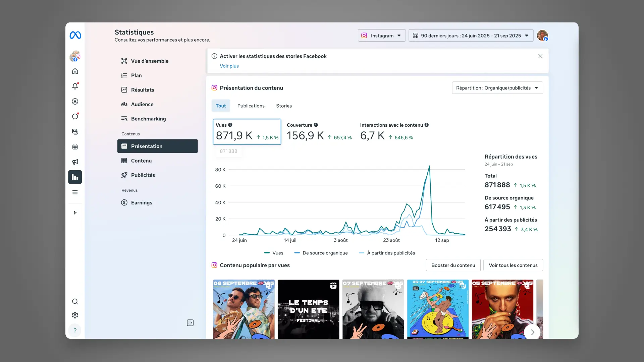
Task: Open the 90 derniers jours date range dropdown
Action: [x=471, y=36]
